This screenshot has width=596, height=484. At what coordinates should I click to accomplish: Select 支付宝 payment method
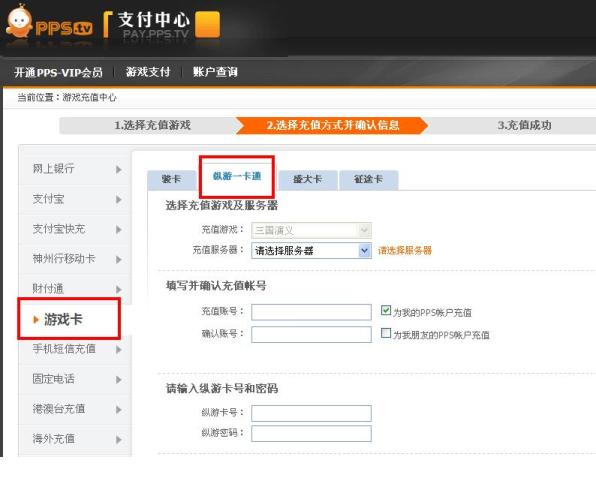pyautogui.click(x=75, y=199)
